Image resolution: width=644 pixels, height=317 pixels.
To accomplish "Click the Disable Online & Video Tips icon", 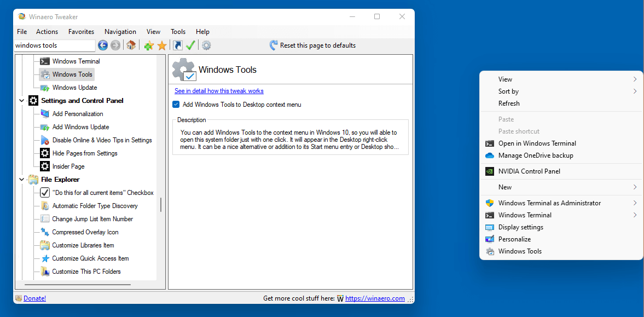I will point(45,140).
